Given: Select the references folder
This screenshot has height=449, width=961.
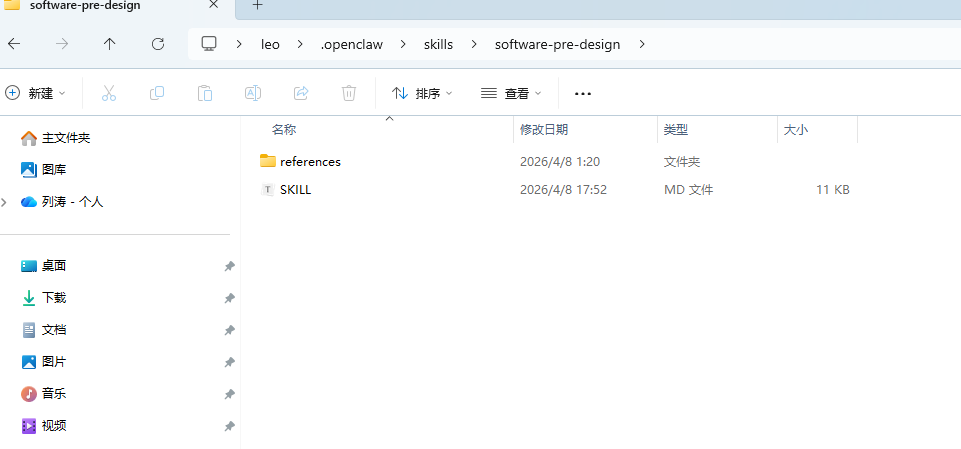Looking at the screenshot, I should click(310, 161).
